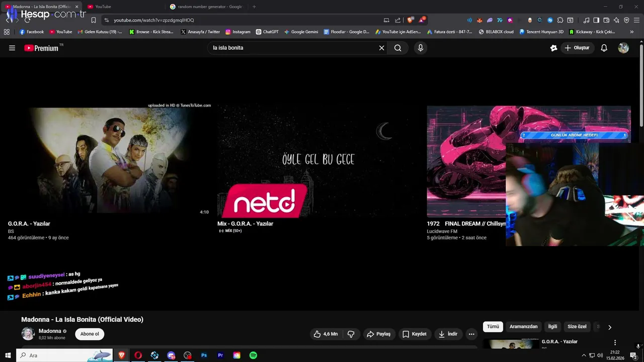Submit search with magnifier button
Image resolution: width=644 pixels, height=362 pixels.
(398, 48)
